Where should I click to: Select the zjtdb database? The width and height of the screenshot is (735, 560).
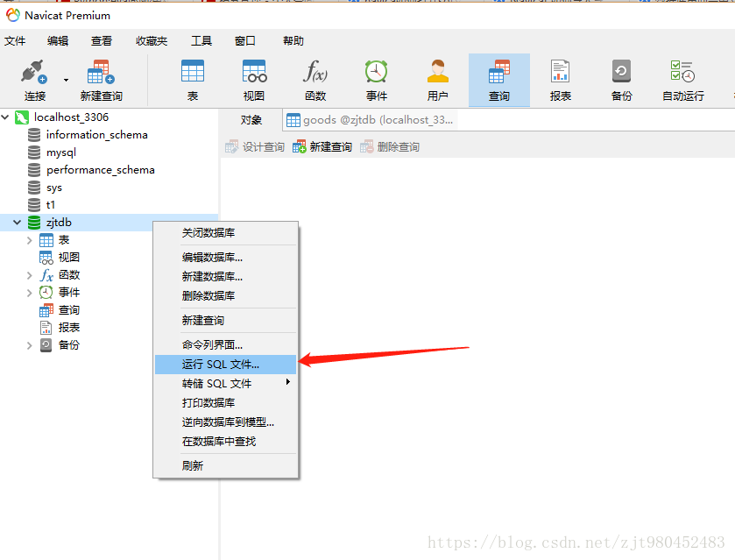tap(59, 223)
